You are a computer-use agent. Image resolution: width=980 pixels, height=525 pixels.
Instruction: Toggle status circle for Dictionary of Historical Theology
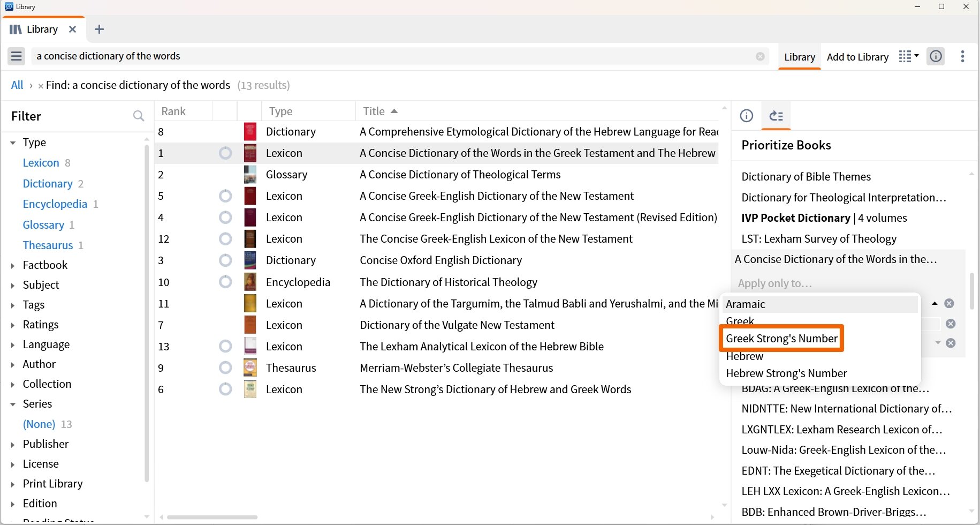[225, 282]
